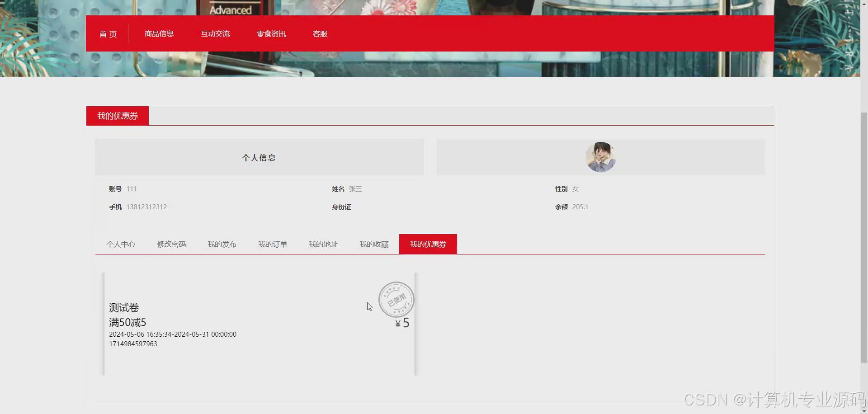The image size is (868, 414).
Task: Switch to the 我的地址 tab
Action: (323, 244)
